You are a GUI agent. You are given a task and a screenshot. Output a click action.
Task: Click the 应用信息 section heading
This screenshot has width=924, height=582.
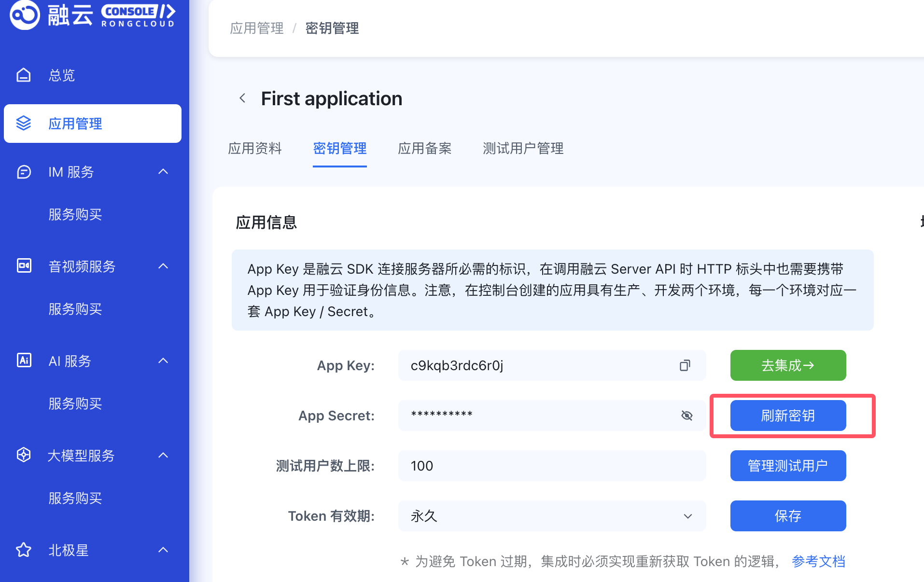[266, 222]
